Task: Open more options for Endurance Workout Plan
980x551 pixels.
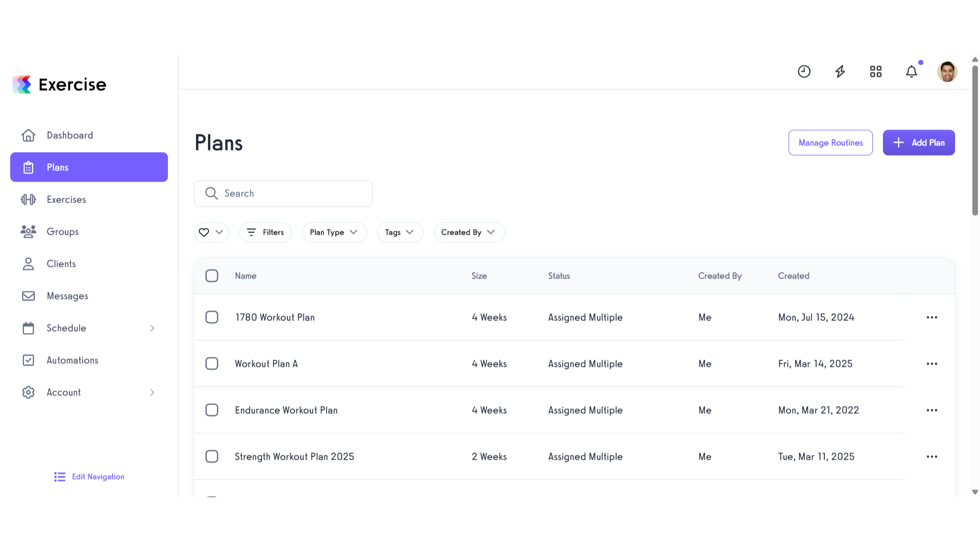Action: (x=932, y=410)
